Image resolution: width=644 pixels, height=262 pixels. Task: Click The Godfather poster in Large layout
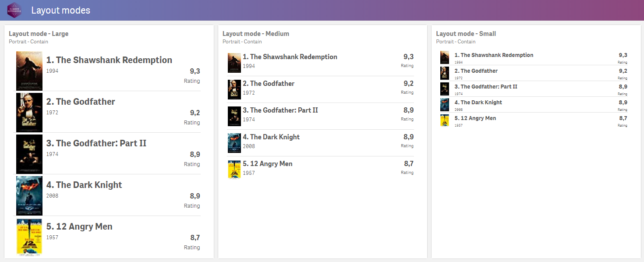29,113
